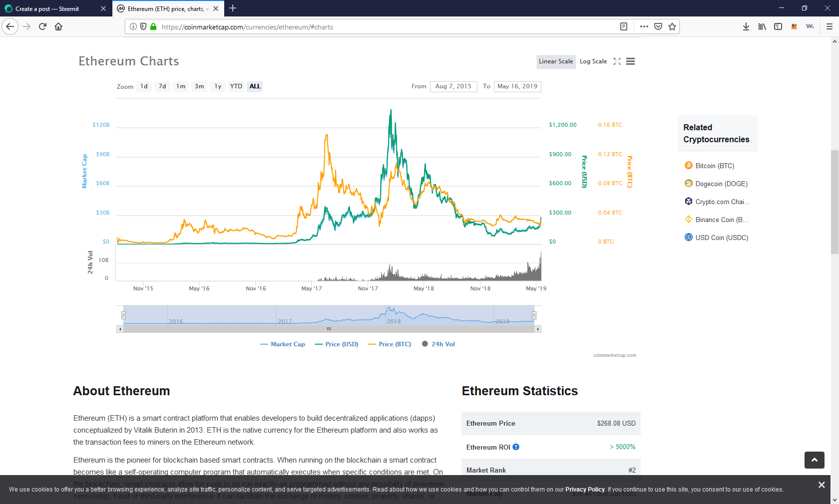
Task: Open a new browser tab
Action: pos(233,8)
